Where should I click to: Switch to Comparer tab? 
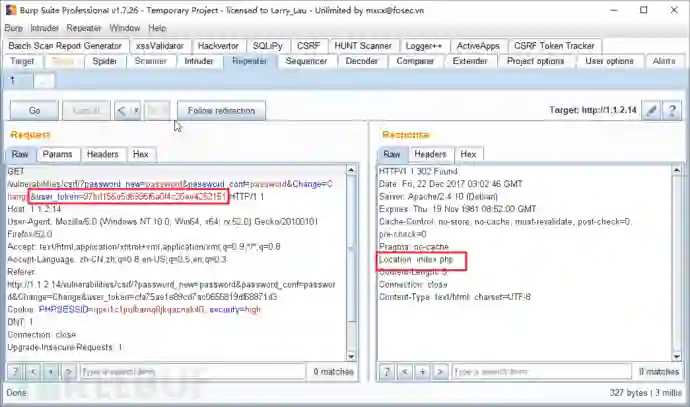tap(415, 61)
